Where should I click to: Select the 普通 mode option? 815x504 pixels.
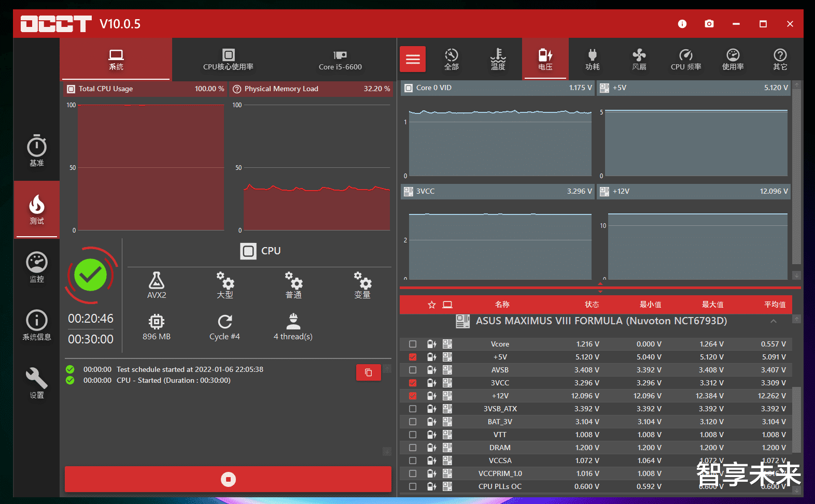point(293,285)
